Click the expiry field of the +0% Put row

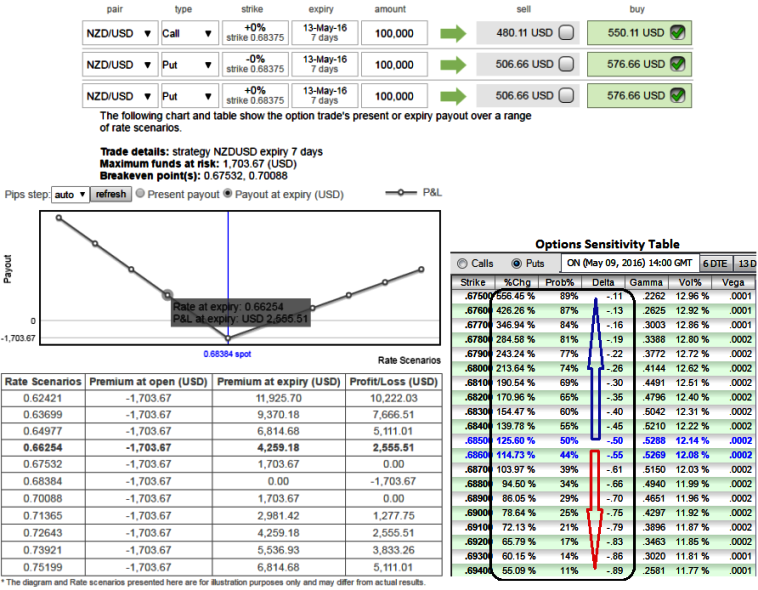325,96
